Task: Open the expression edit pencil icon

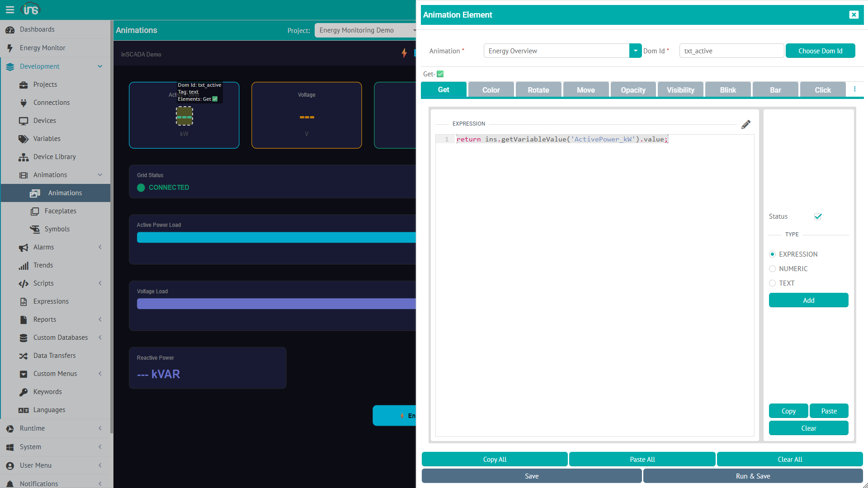Action: pyautogui.click(x=746, y=124)
